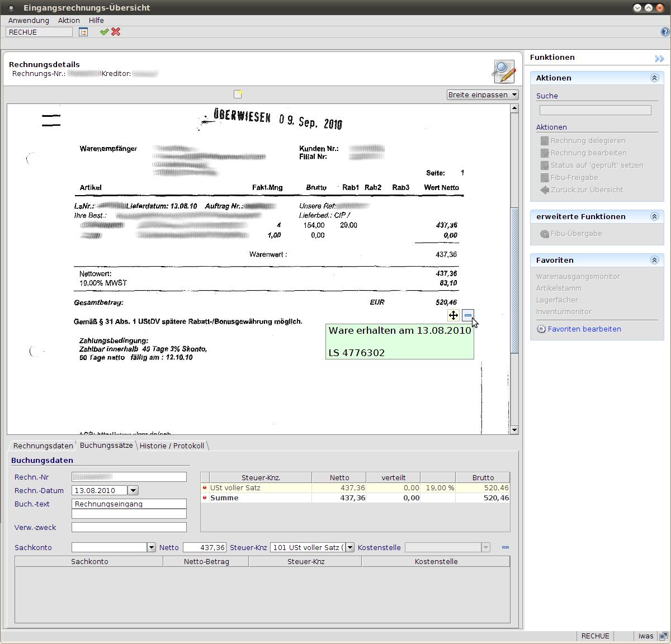Open the Aktion menu
Image resolution: width=671 pixels, height=644 pixels.
69,20
